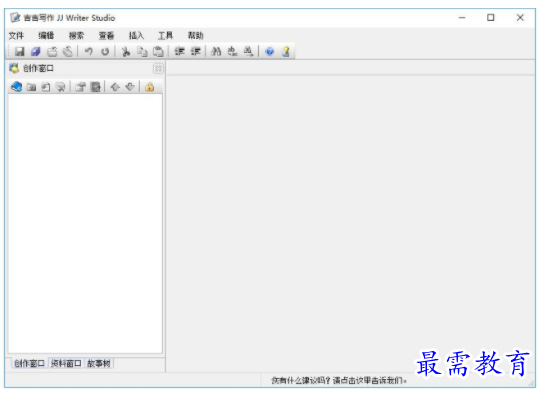Click the creation panel tree list area
This screenshot has height=395, width=538.
point(85,224)
